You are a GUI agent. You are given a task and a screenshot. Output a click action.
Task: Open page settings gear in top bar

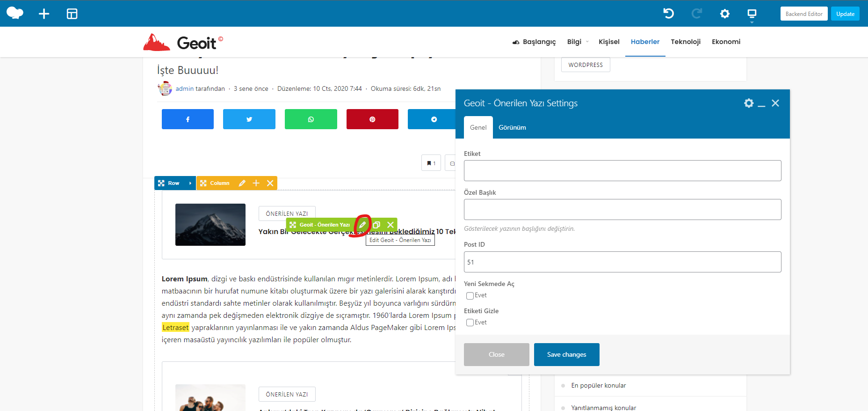click(x=724, y=14)
